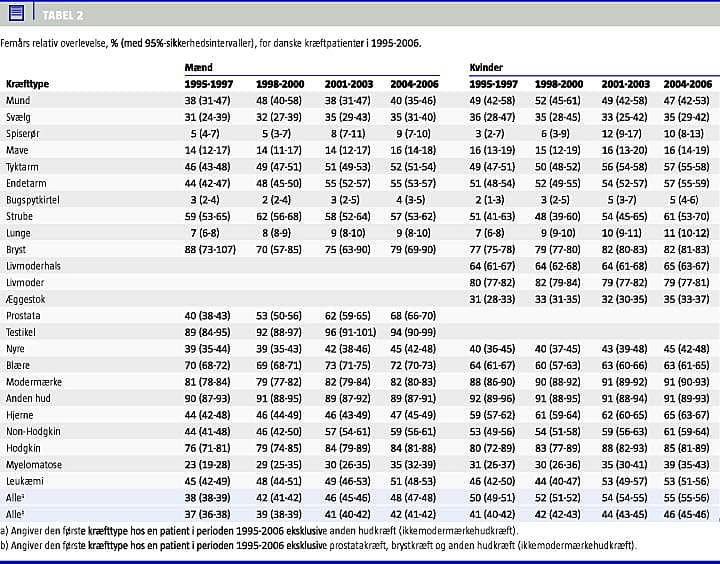
Task: Click the 2004-2006 header under Kvinder
Action: tap(687, 85)
